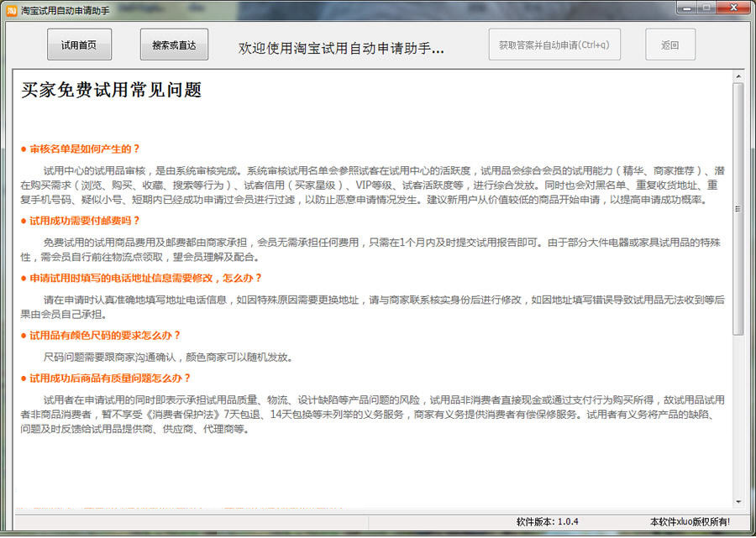
Task: Minimize the 淘宝试用自动申请助手 window
Action: click(686, 8)
